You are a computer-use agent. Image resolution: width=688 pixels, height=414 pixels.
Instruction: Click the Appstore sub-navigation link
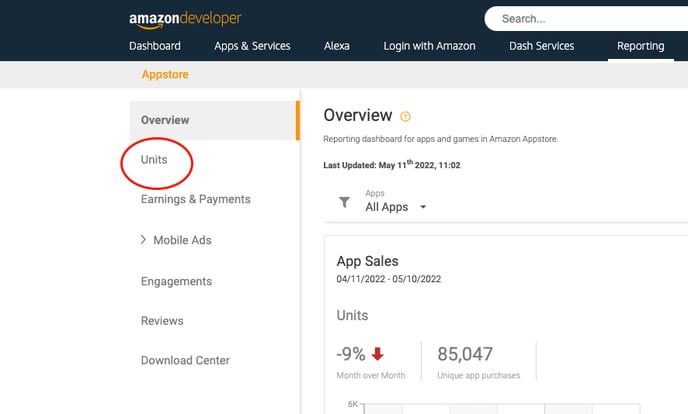click(165, 75)
